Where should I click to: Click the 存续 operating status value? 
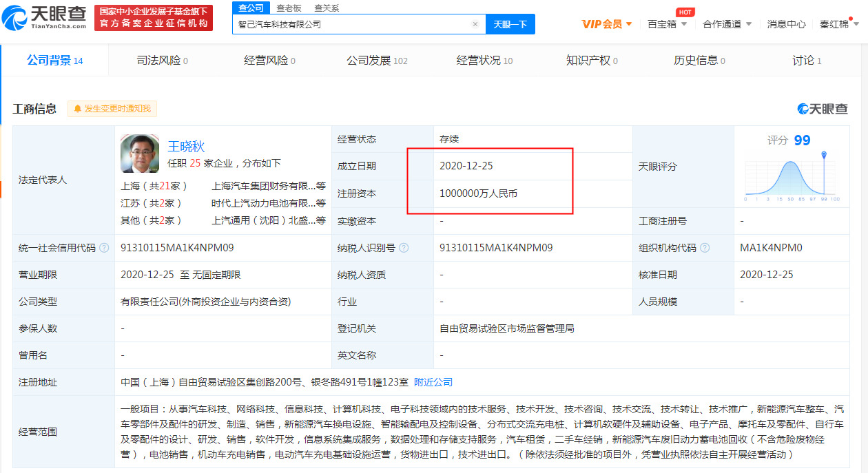coord(449,139)
